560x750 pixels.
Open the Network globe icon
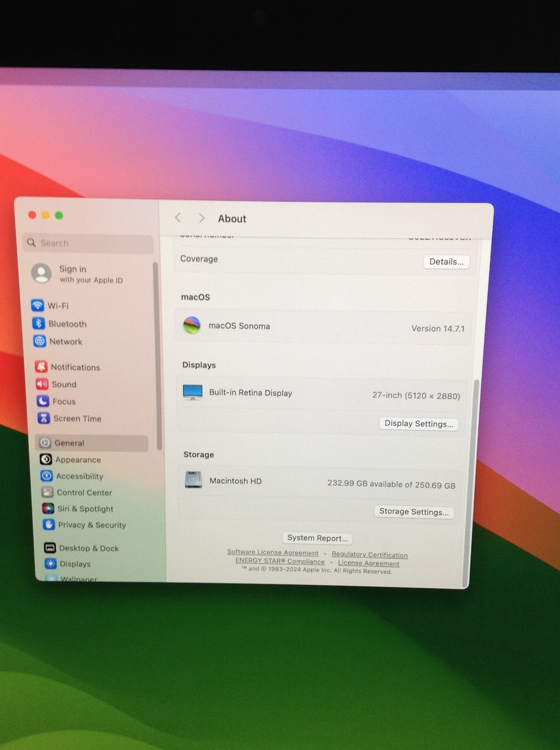[39, 341]
